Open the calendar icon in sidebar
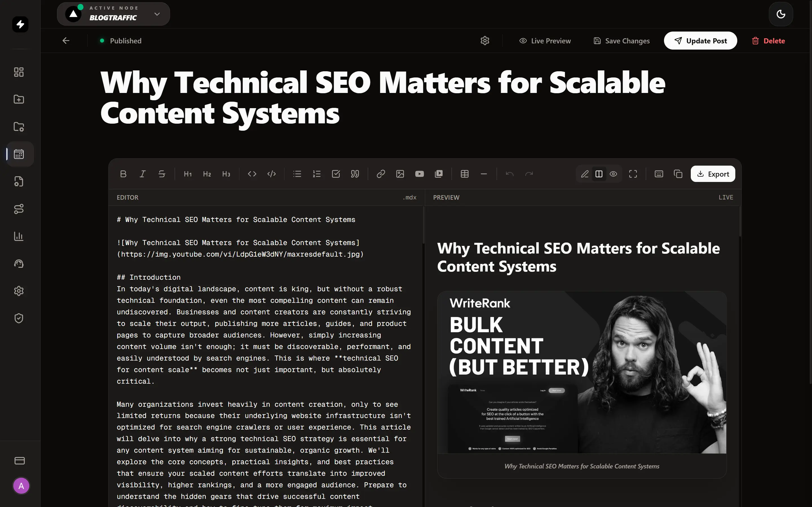The width and height of the screenshot is (812, 507). [x=19, y=154]
